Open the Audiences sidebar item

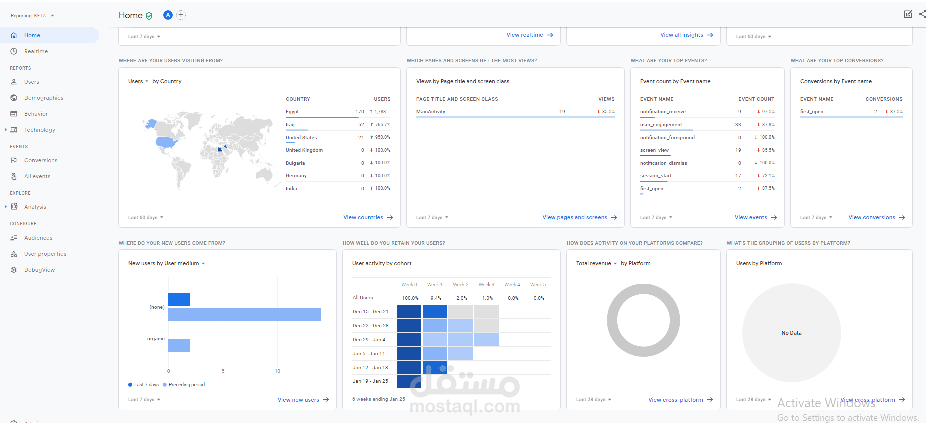pos(38,238)
